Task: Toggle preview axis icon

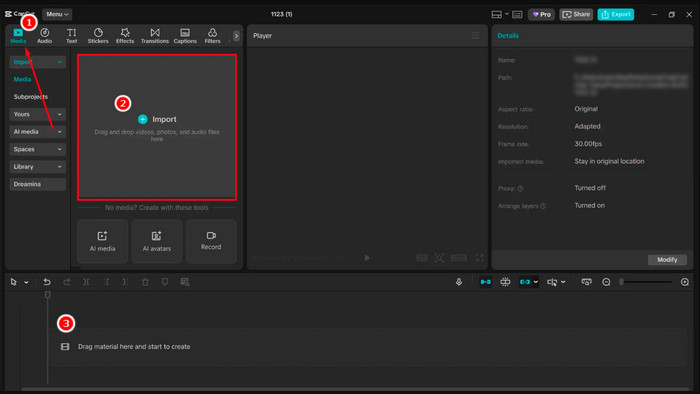Action: [x=552, y=282]
